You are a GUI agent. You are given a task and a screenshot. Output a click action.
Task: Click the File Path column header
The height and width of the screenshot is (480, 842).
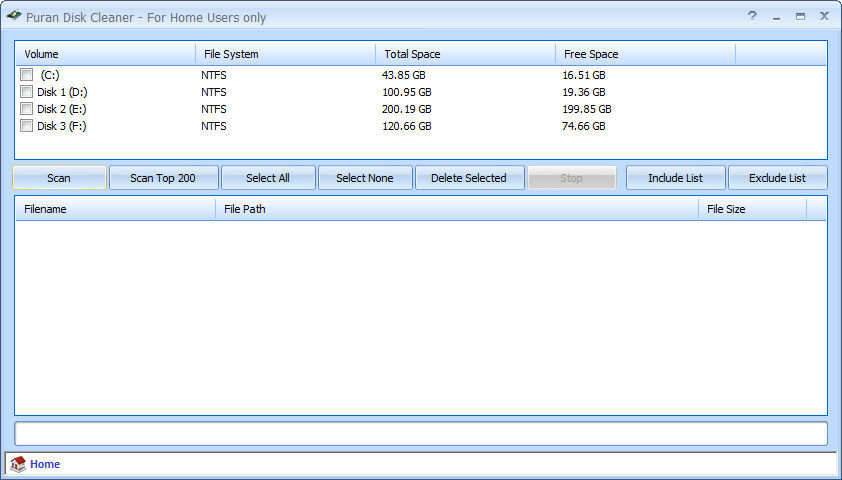pyautogui.click(x=456, y=209)
